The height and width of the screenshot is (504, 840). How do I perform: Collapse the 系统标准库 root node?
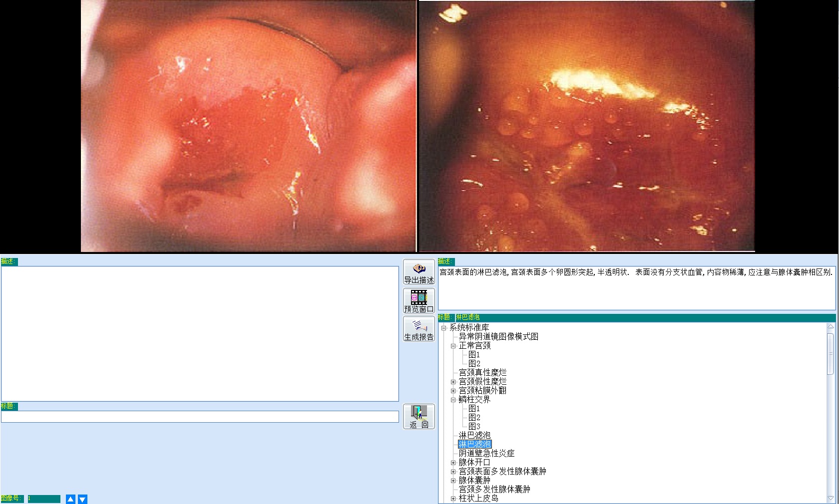pos(443,328)
